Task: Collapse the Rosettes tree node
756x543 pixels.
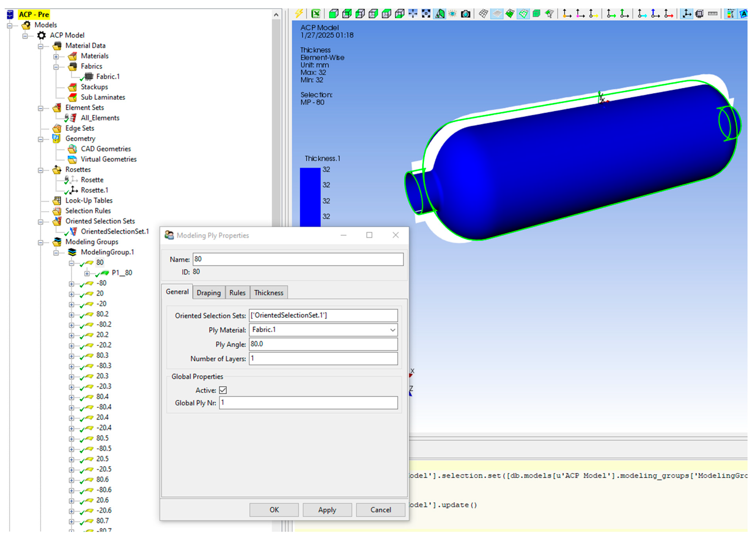Action: point(41,170)
